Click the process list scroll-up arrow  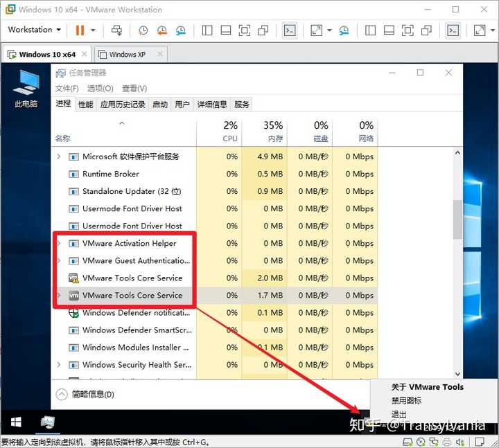[457, 152]
